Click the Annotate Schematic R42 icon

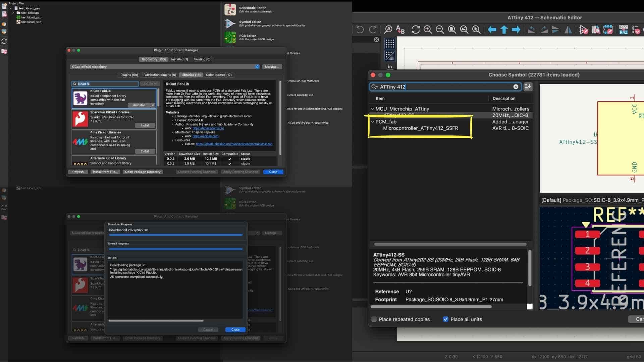point(623,29)
